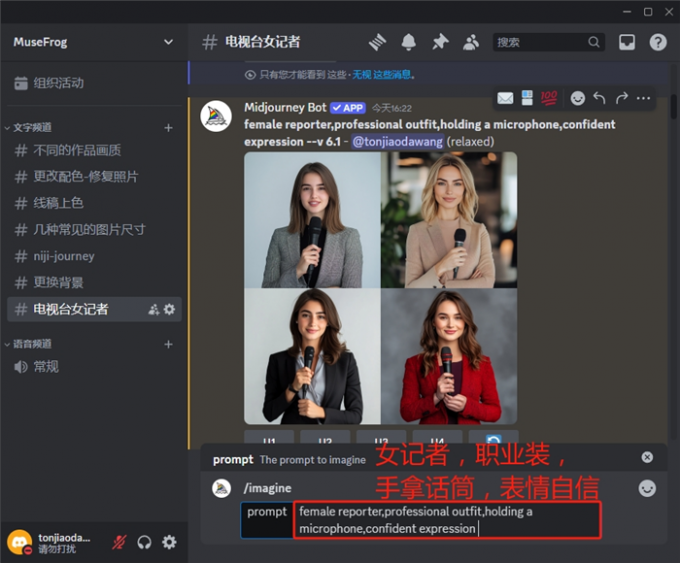Open more options ellipsis on message
Image resolution: width=680 pixels, height=563 pixels.
pyautogui.click(x=643, y=98)
